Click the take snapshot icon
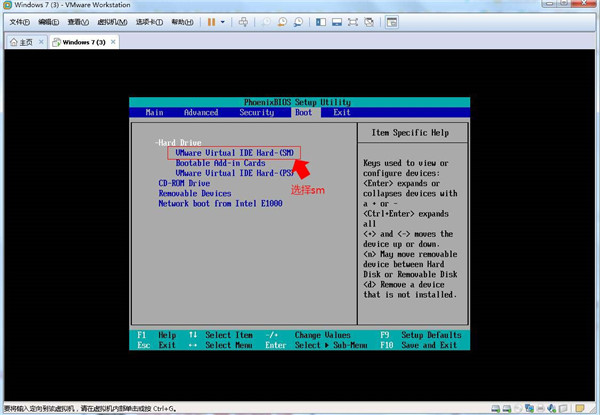Screen dimensions: 600x415 tap(266, 22)
